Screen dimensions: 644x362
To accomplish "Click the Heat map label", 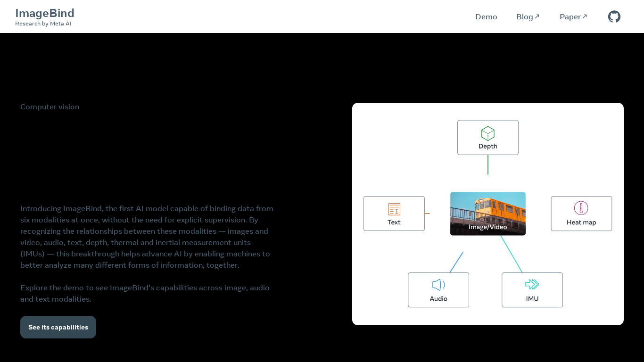I will (581, 222).
